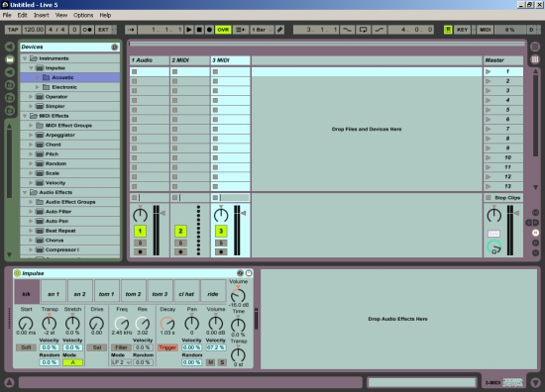The image size is (545, 392).
Task: Click the transport Play button
Action: coord(189,30)
